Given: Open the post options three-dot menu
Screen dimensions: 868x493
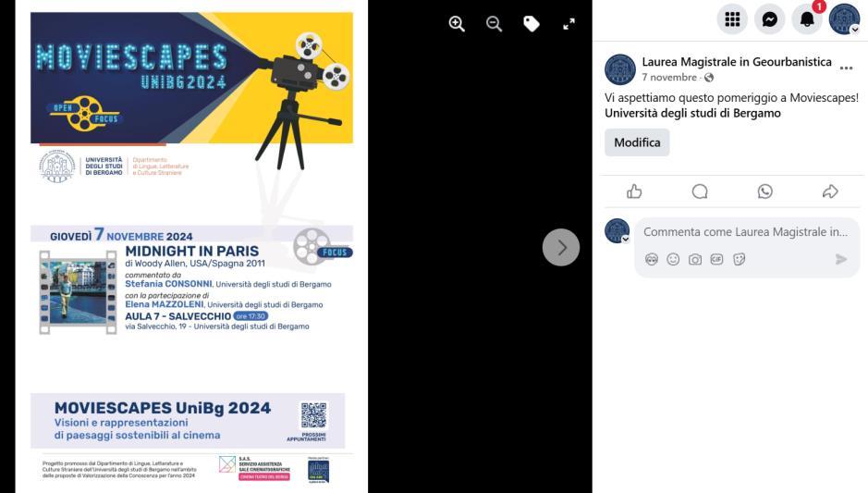Looking at the screenshot, I should (x=846, y=68).
